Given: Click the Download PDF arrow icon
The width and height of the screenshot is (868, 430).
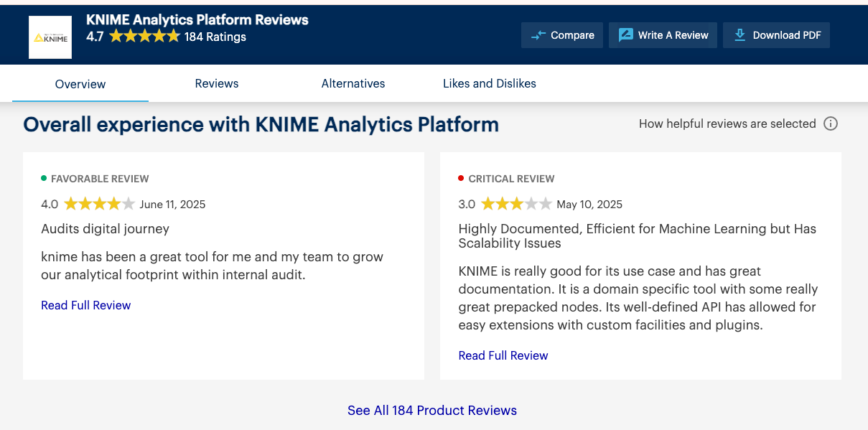Looking at the screenshot, I should [x=739, y=35].
